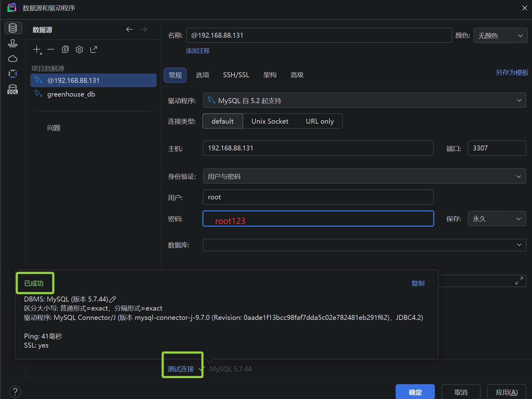Click the remove data source minus icon
Viewport: 532px width, 399px height.
point(51,50)
